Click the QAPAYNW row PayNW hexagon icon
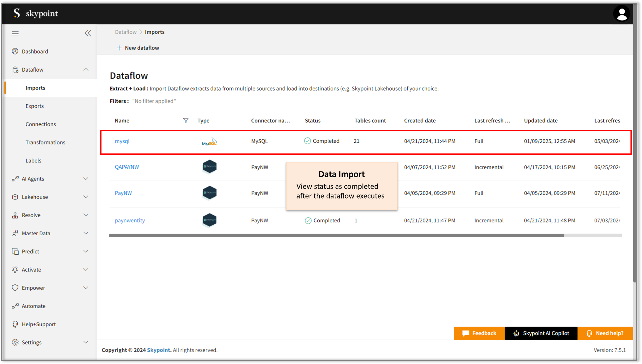642x364 pixels. tap(209, 166)
